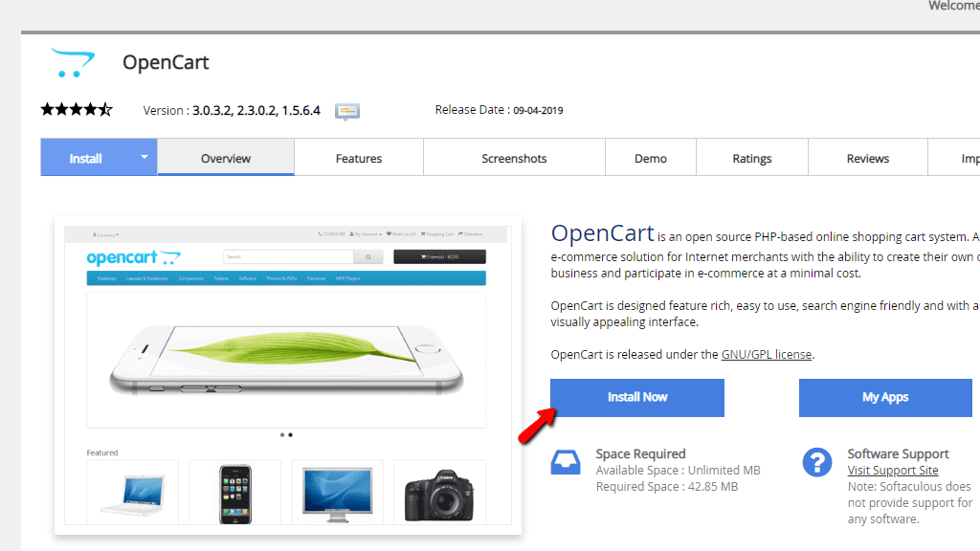Click the camera product image in preview
This screenshot has height=551, width=980.
point(439,491)
